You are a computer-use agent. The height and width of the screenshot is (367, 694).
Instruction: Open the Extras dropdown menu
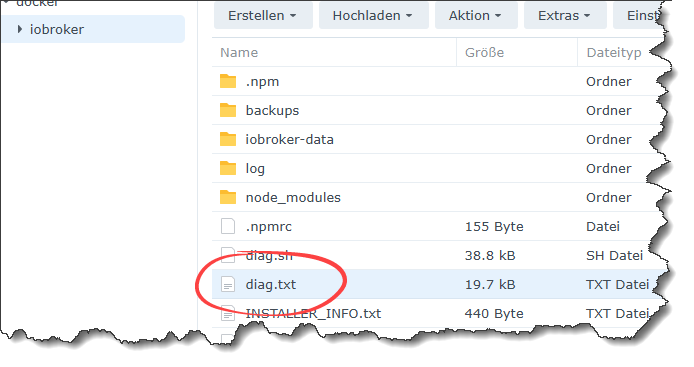[x=565, y=16]
